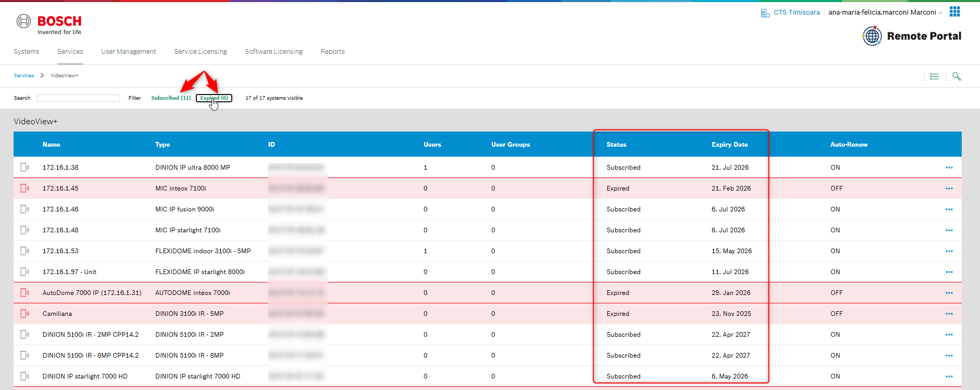Focus the Search input field
Image resolution: width=980 pixels, height=390 pixels.
click(x=78, y=98)
